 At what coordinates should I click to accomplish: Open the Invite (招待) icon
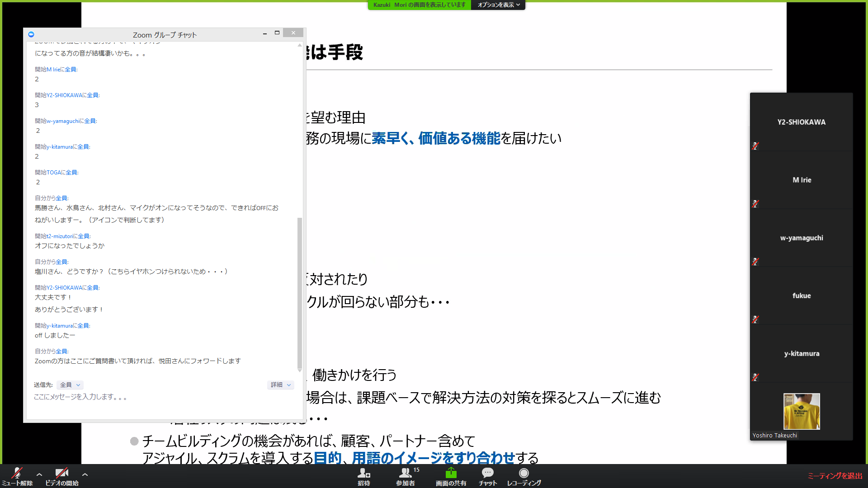click(363, 474)
